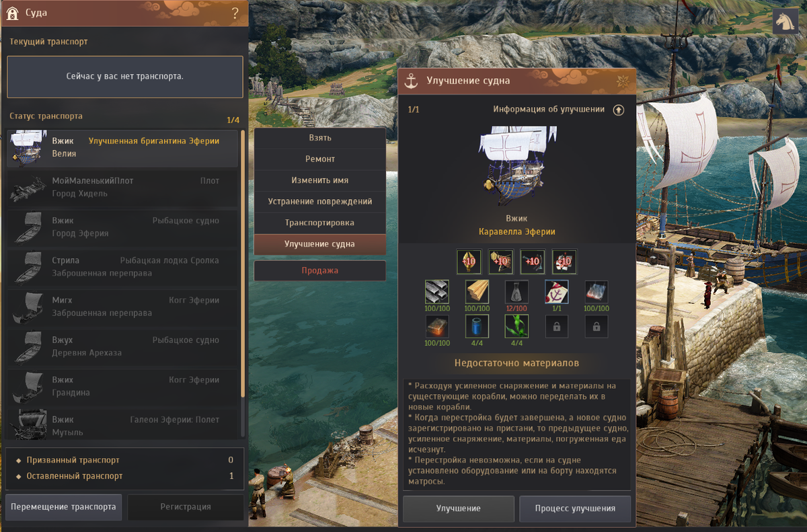The image size is (807, 532).
Task: Click Перемещение транспорта button
Action: click(64, 507)
